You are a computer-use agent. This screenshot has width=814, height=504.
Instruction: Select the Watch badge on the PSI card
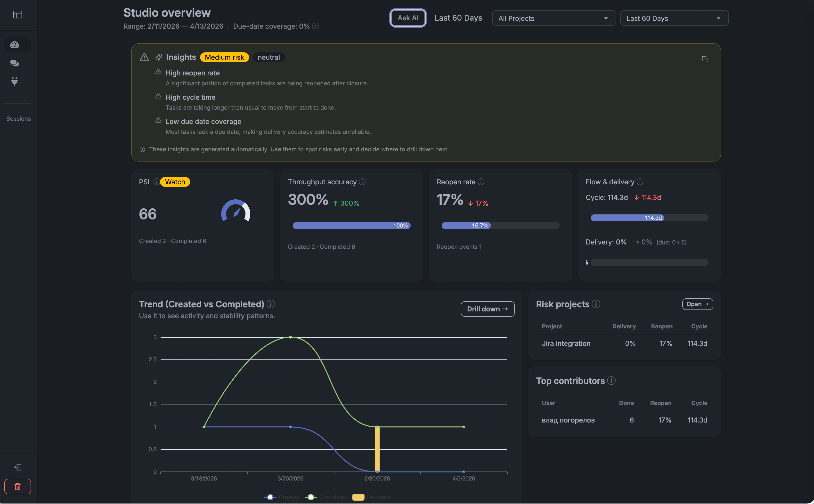click(x=175, y=182)
